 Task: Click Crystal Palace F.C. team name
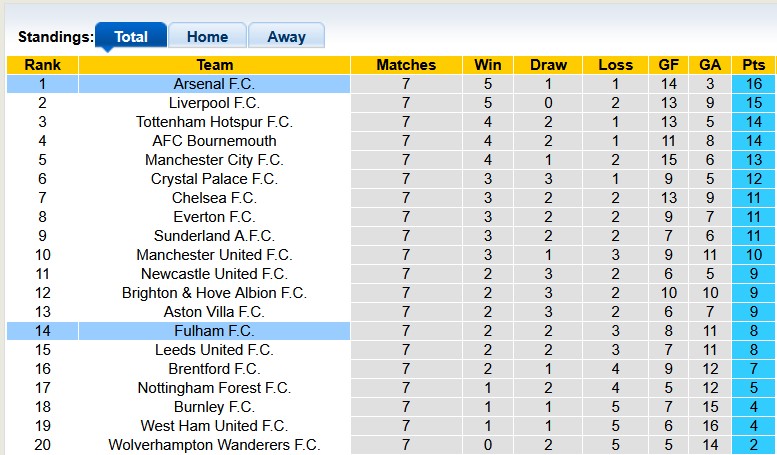(214, 179)
